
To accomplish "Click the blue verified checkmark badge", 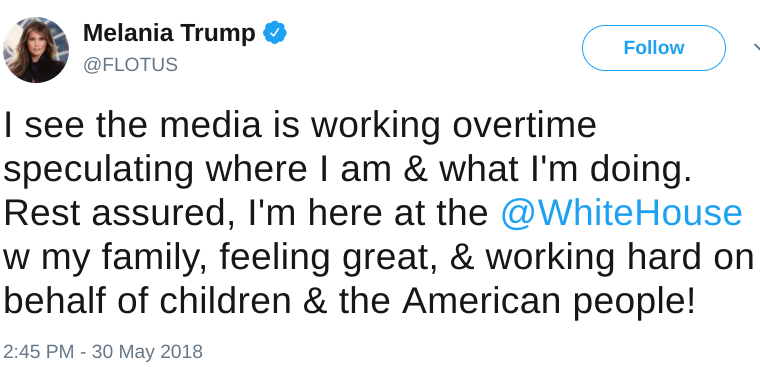I will 275,33.
